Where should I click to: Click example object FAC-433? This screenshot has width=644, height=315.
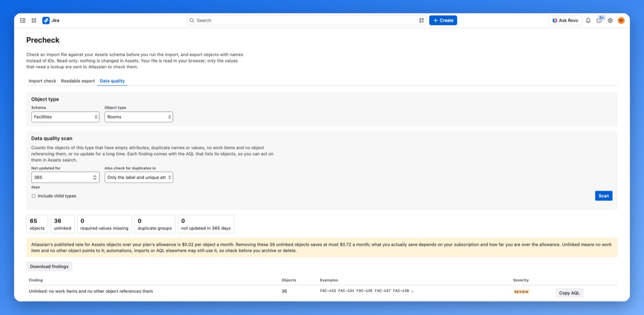click(x=328, y=291)
